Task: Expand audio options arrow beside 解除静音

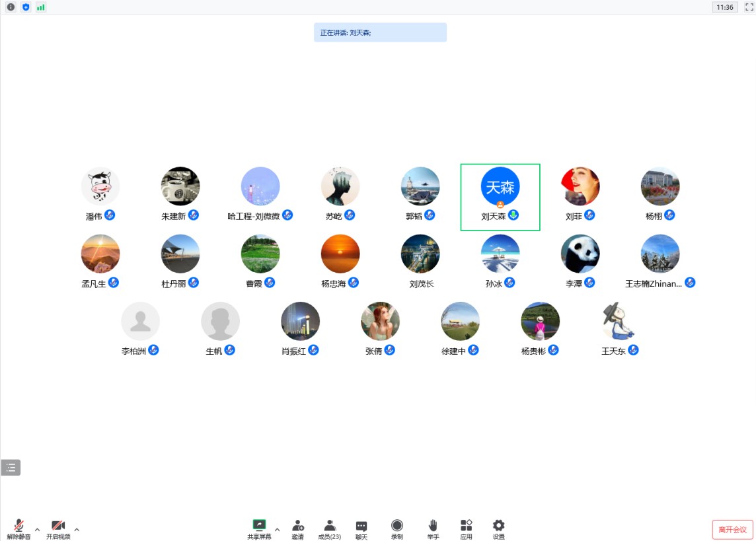Action: click(x=37, y=529)
